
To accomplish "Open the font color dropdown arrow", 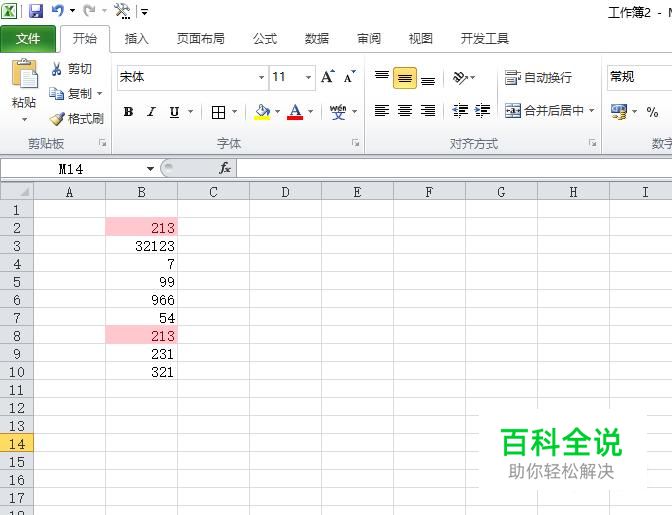I will [x=310, y=112].
